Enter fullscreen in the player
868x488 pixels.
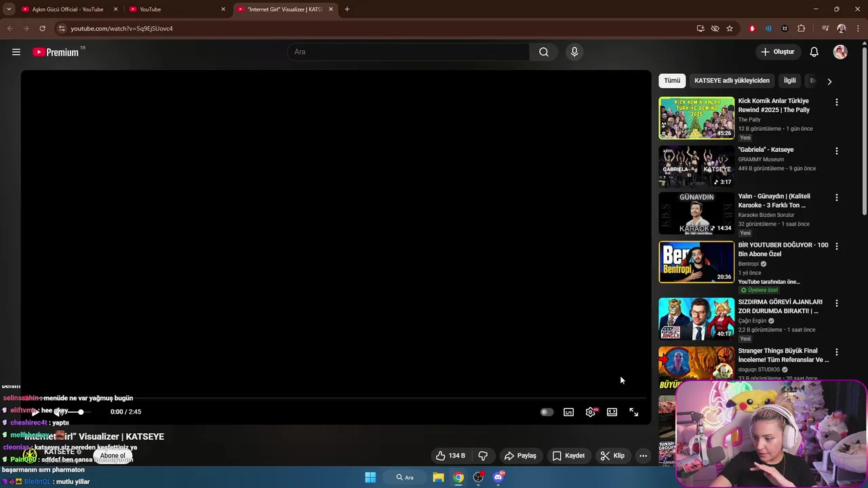pyautogui.click(x=634, y=412)
